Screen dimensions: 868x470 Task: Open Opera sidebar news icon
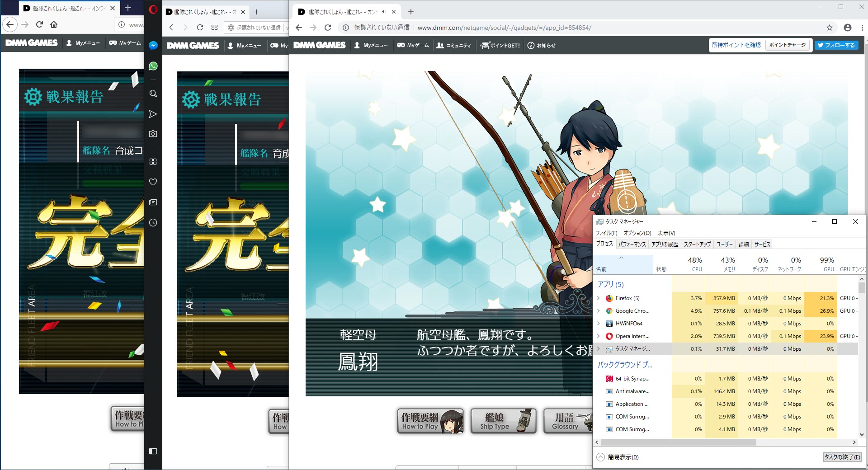(153, 202)
